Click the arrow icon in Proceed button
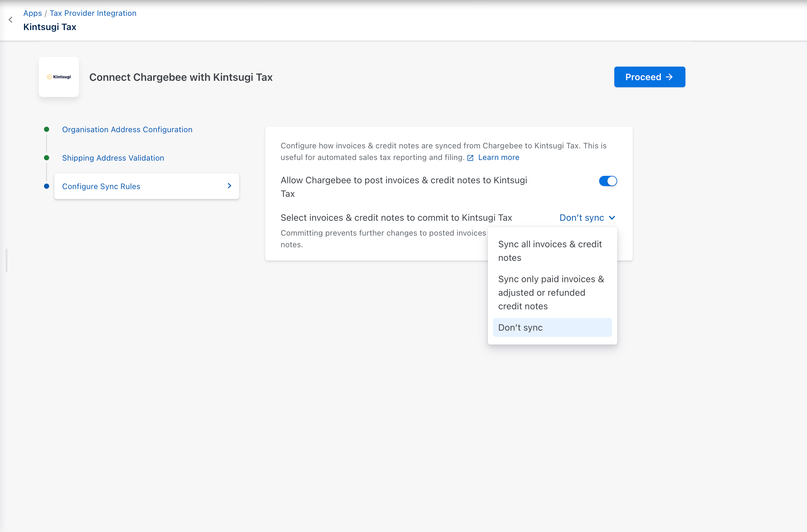This screenshot has width=807, height=532. [669, 77]
